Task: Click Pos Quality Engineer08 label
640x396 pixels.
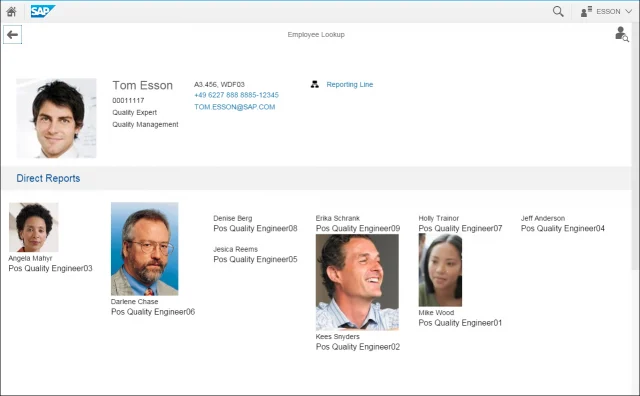Action: point(255,229)
